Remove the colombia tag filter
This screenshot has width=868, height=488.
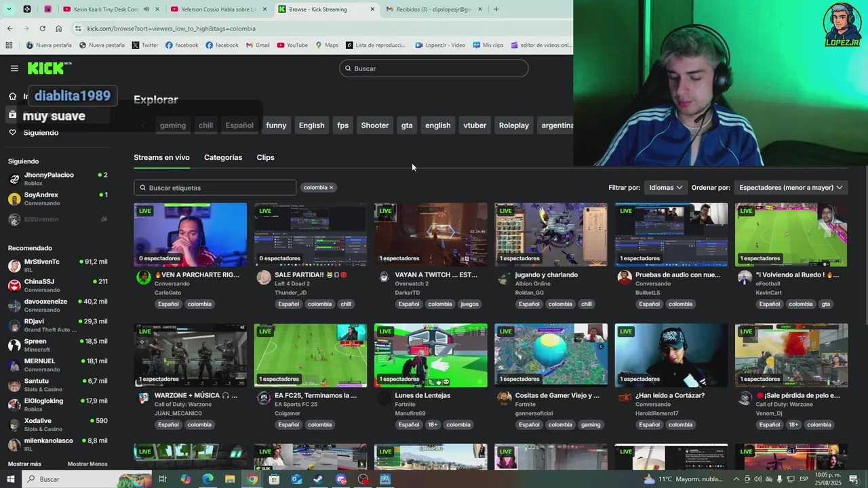[331, 188]
